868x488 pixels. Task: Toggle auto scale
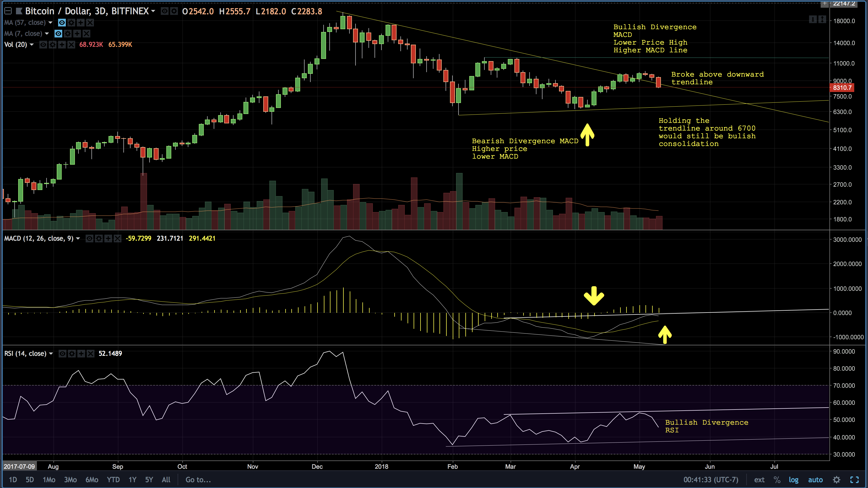click(x=815, y=479)
